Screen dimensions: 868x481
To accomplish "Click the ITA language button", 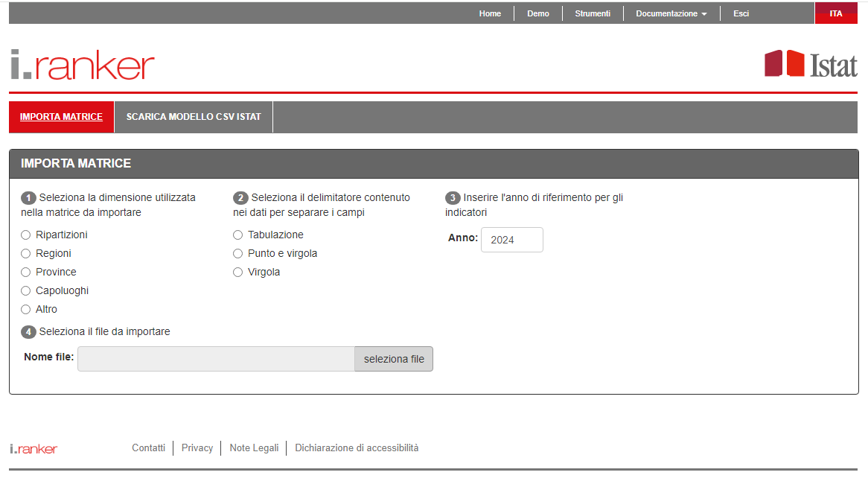I will 836,13.
